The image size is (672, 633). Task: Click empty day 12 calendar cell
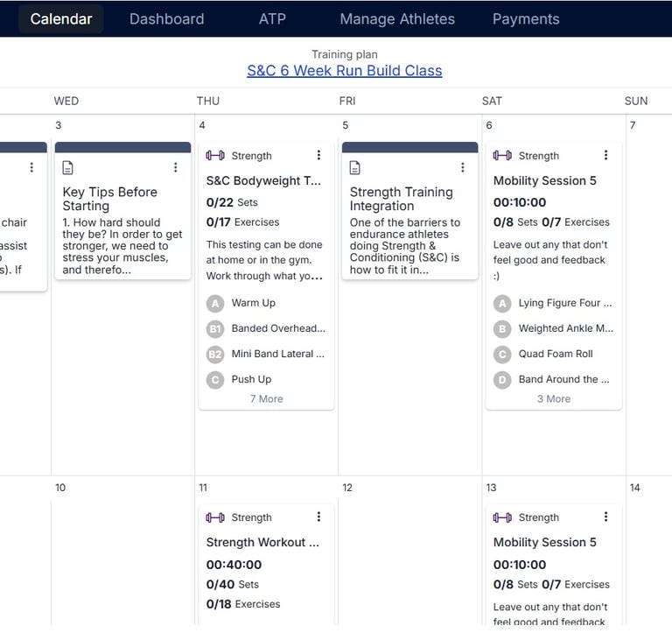(409, 560)
